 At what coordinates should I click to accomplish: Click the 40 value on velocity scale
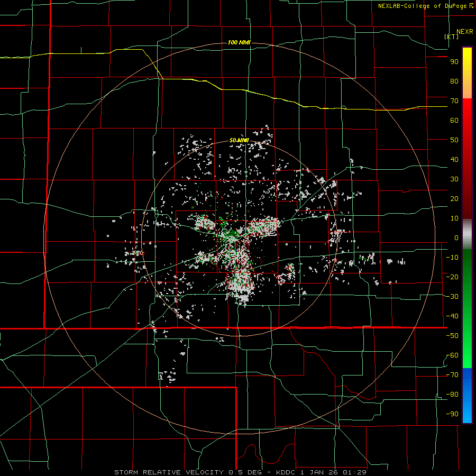tap(454, 160)
